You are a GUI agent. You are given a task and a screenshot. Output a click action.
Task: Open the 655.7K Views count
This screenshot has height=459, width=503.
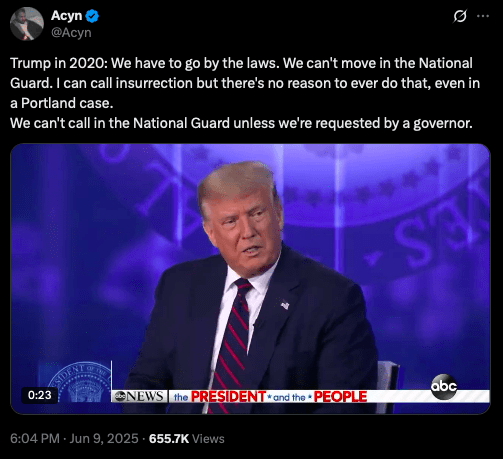click(x=187, y=439)
